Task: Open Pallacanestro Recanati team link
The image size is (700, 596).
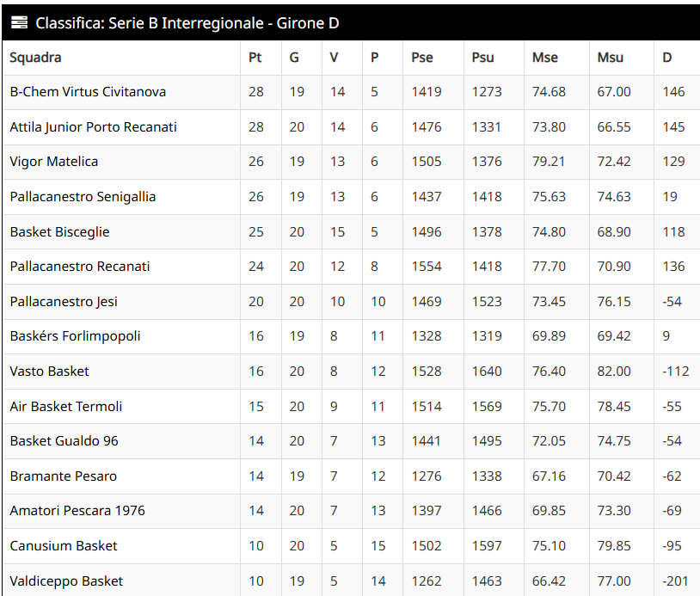Action: 80,267
